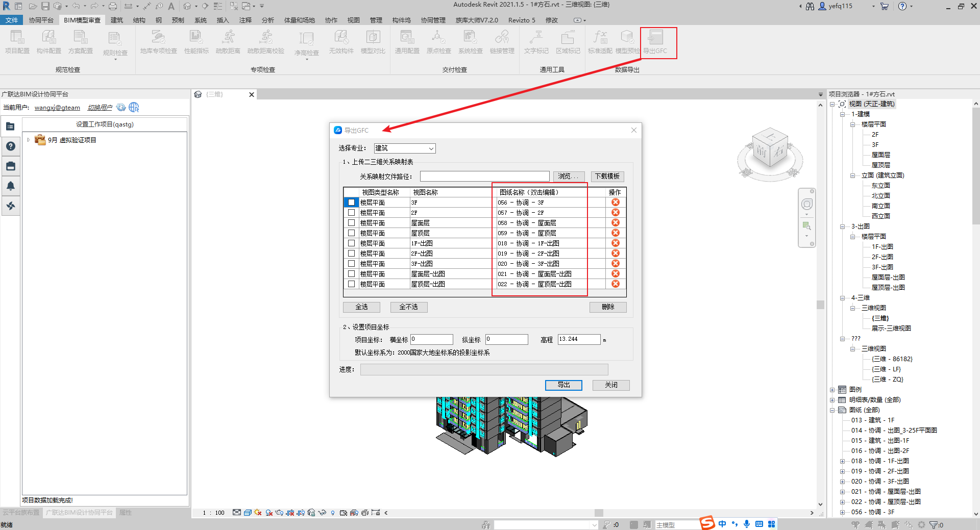
Task: Click the 链接管理 ribbon icon
Action: coord(502,42)
